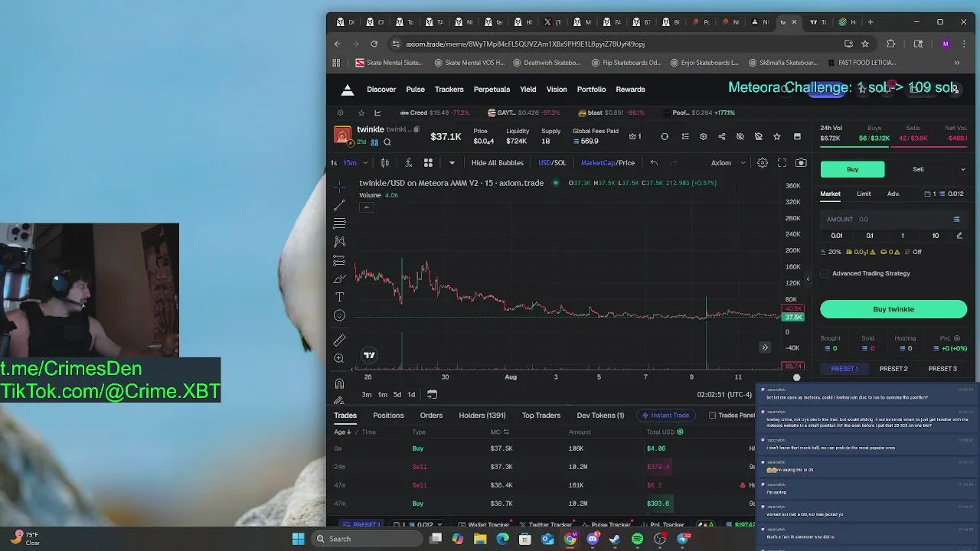Select the 0.01 amount preset
980x551 pixels.
click(837, 236)
